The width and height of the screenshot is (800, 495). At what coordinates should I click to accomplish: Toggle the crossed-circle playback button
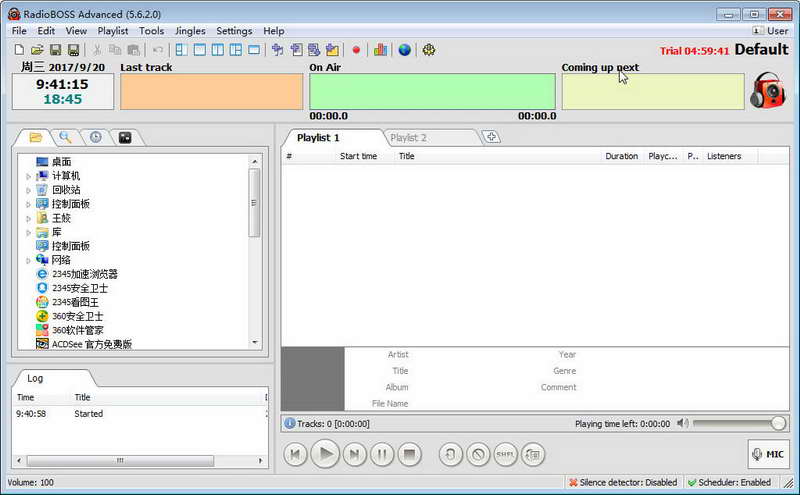(x=478, y=454)
